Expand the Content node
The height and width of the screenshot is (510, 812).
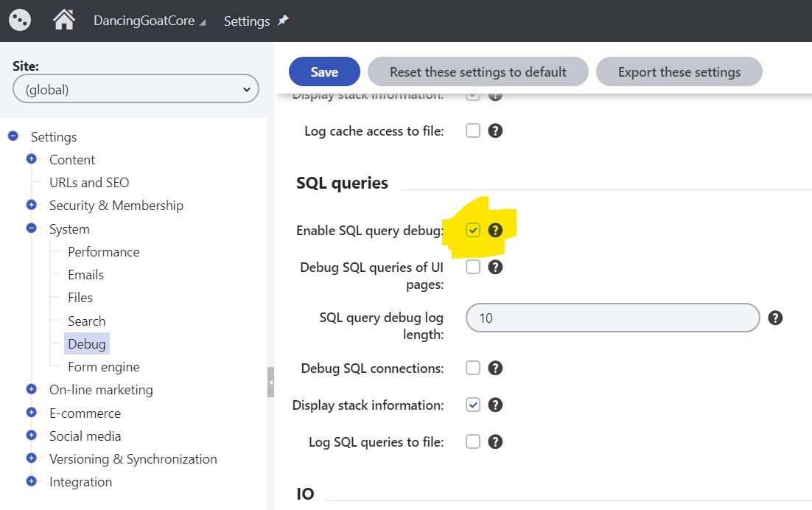[31, 159]
